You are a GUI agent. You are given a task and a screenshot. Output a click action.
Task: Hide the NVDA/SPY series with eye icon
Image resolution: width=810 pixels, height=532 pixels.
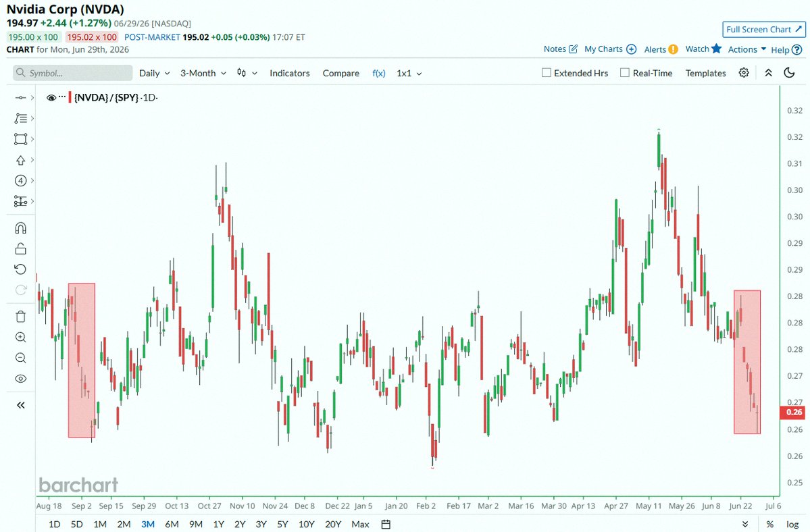click(x=51, y=97)
